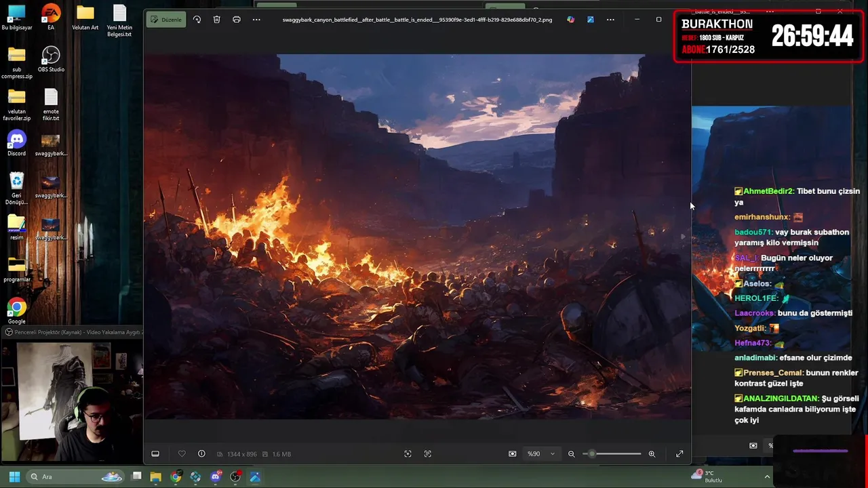Click the Pencereli Projektör window title
This screenshot has width=868, height=488.
click(x=77, y=332)
